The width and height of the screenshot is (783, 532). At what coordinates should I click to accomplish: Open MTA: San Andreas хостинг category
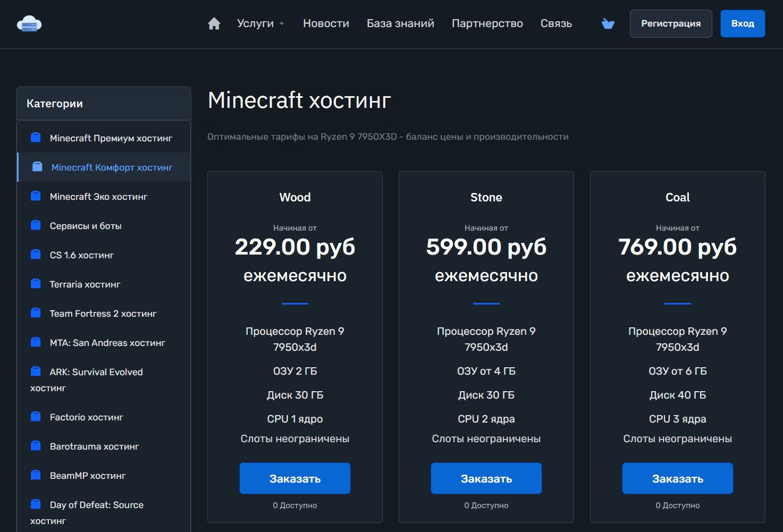point(104,343)
